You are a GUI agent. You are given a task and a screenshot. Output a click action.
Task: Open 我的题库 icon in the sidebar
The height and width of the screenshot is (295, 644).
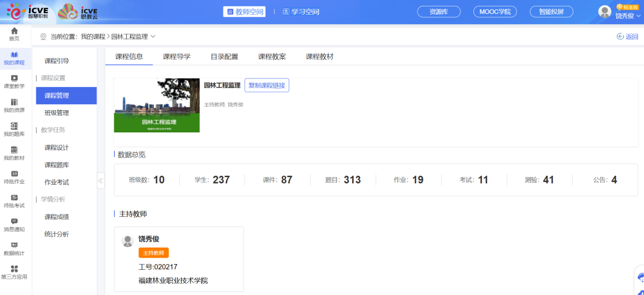pyautogui.click(x=14, y=126)
